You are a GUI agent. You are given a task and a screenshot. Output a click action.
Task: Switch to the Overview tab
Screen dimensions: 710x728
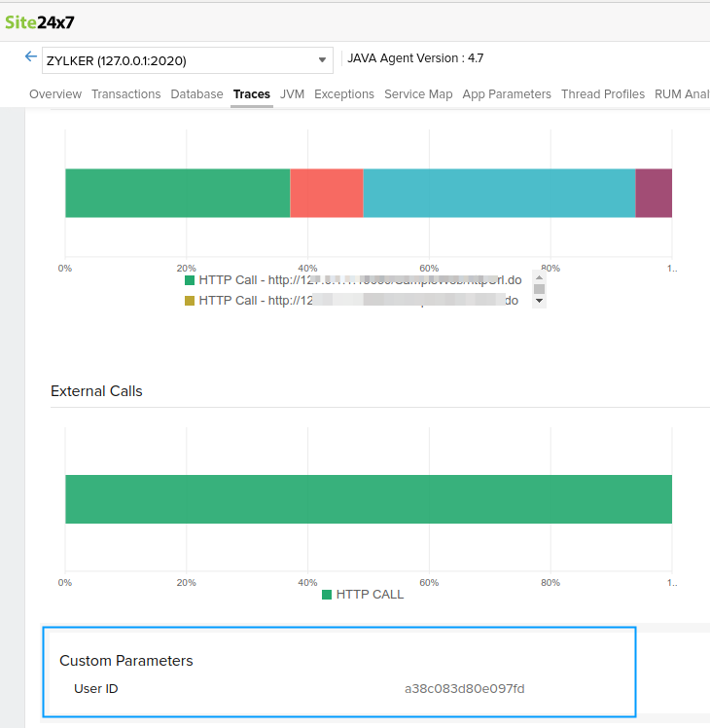click(55, 94)
